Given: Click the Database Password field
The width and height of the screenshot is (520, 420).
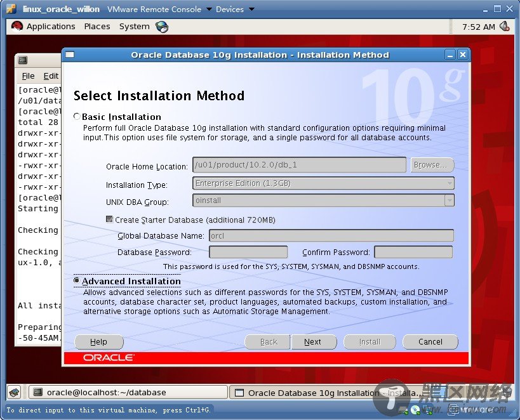Looking at the screenshot, I should pyautogui.click(x=248, y=252).
